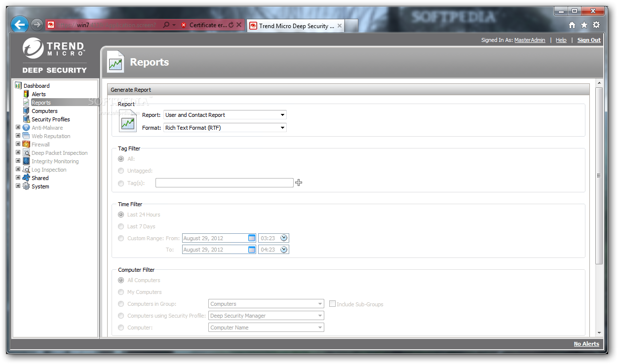Click the Computers icon in the tree

26,110
